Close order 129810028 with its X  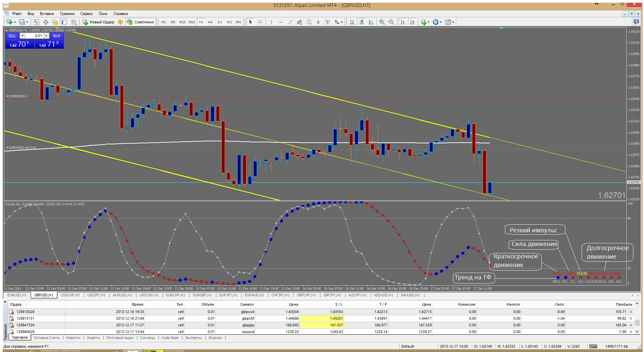point(631,312)
